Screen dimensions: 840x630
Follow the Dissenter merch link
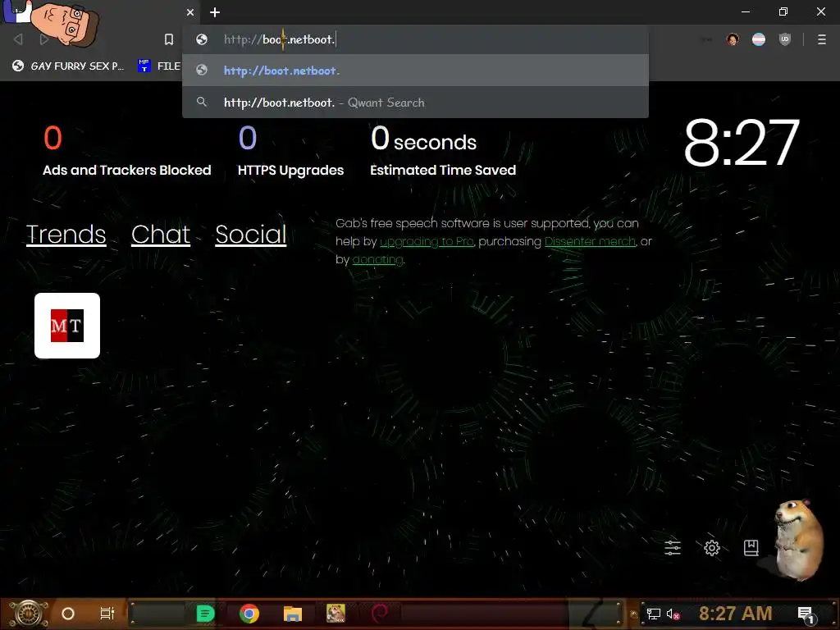tap(590, 242)
